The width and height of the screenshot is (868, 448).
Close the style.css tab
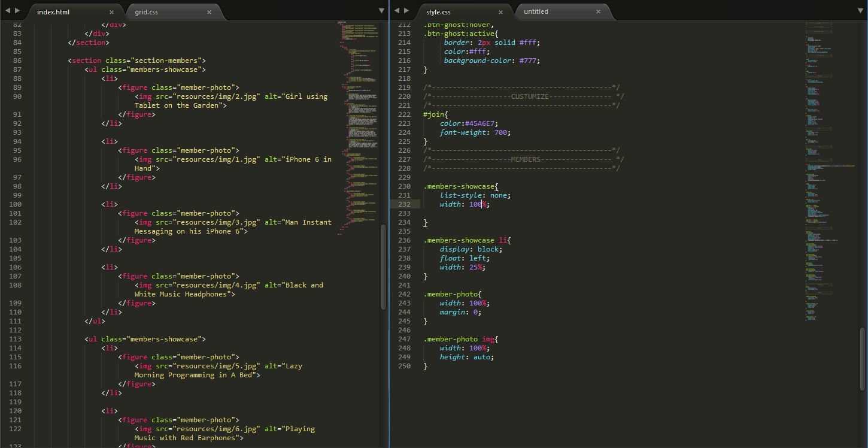(500, 12)
